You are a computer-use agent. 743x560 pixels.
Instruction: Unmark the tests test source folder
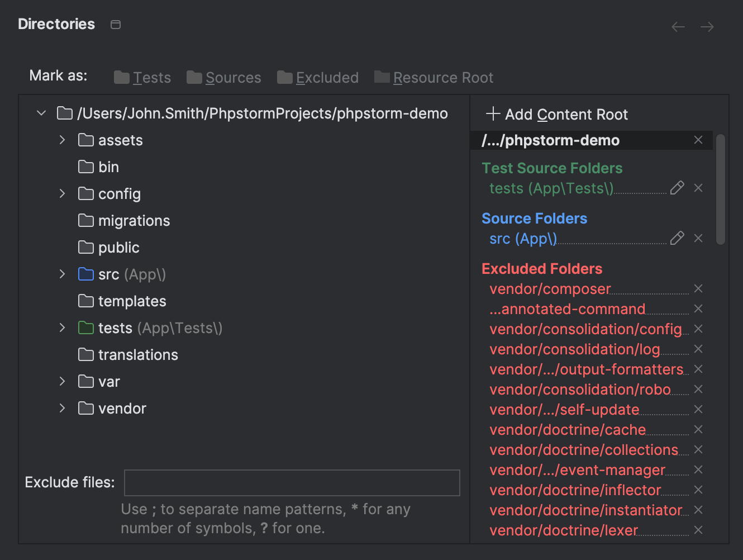[x=698, y=188]
